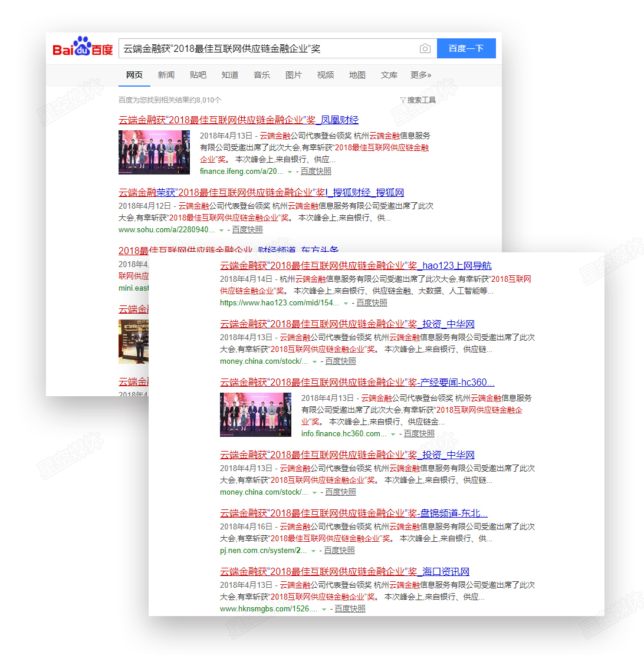The width and height of the screenshot is (644, 655).
Task: Open 百度快照 for pj.nen.com.cn result
Action: 339,551
